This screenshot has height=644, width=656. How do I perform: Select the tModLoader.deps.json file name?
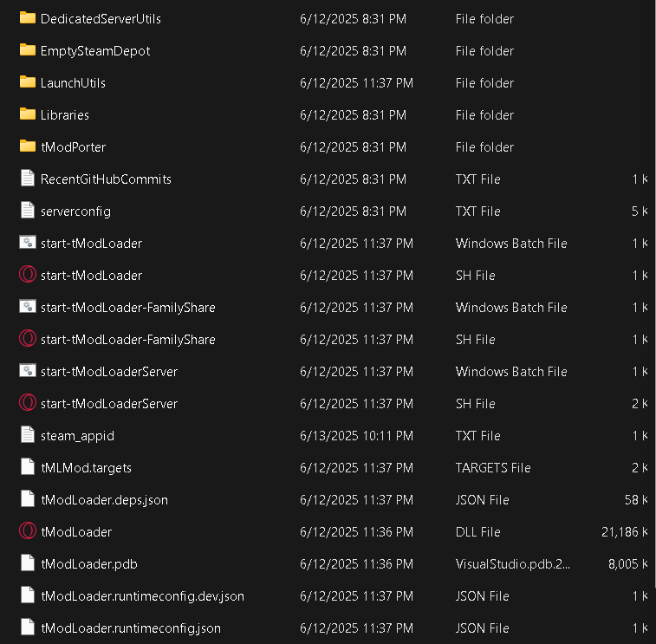[105, 500]
